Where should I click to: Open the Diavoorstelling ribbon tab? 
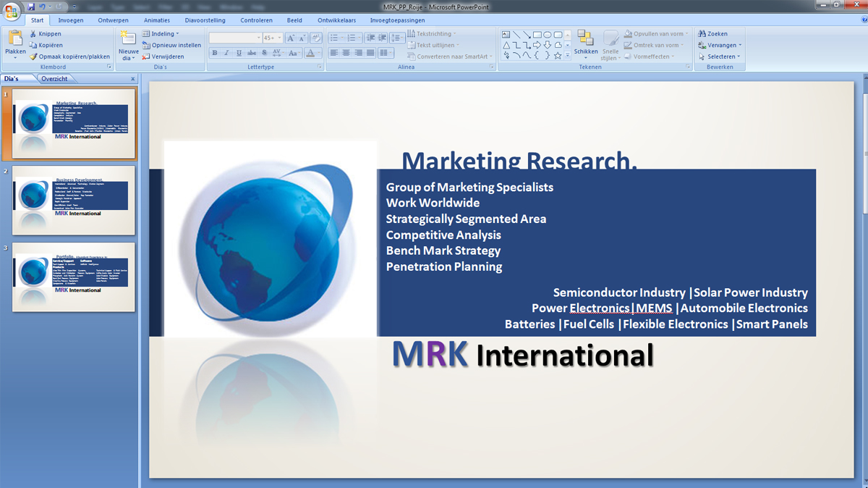pos(205,20)
